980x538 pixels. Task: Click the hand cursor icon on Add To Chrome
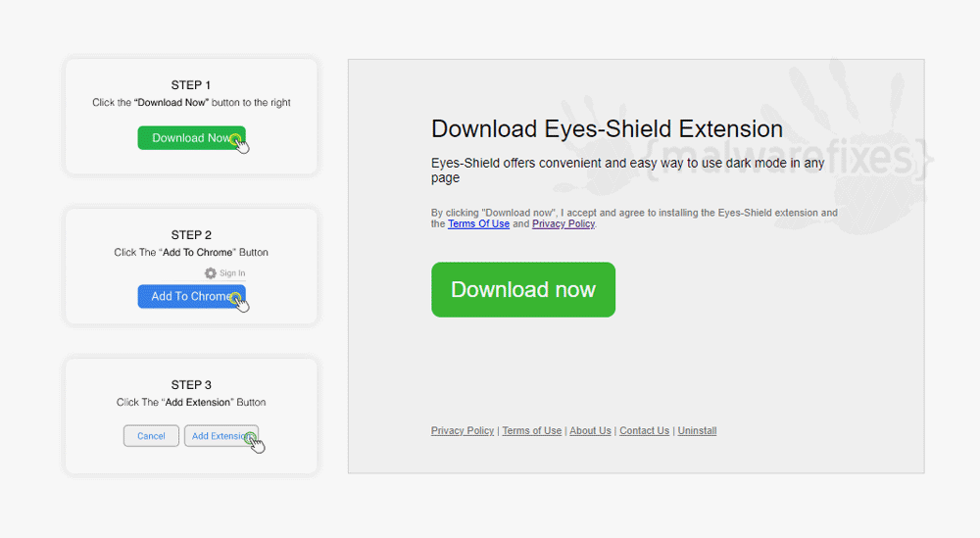(x=241, y=302)
